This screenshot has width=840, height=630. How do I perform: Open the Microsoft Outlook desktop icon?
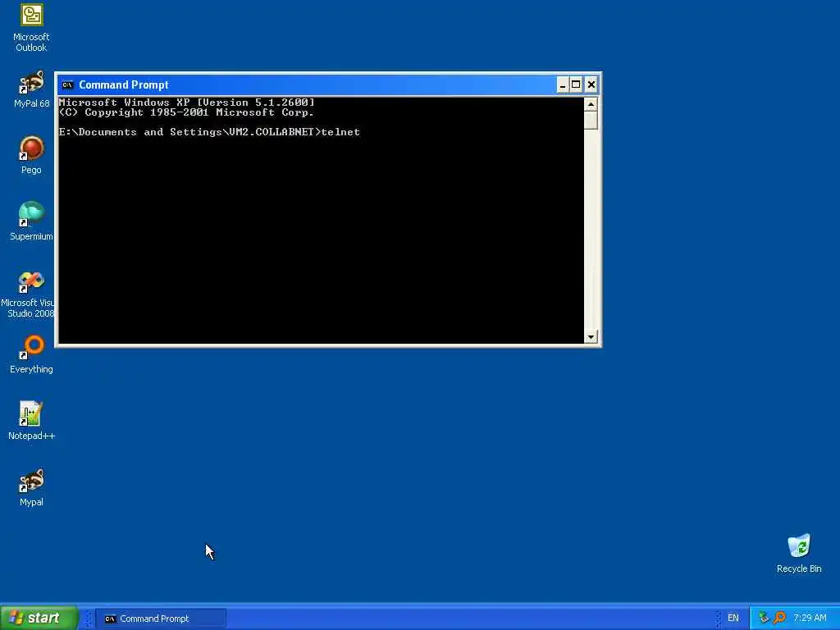tap(32, 27)
